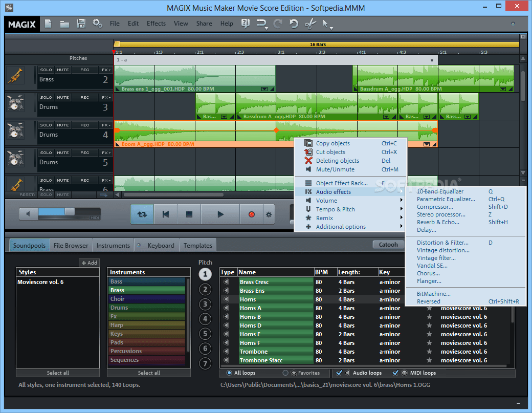Click the Select all button under Instruments
532x413 pixels.
click(x=148, y=373)
